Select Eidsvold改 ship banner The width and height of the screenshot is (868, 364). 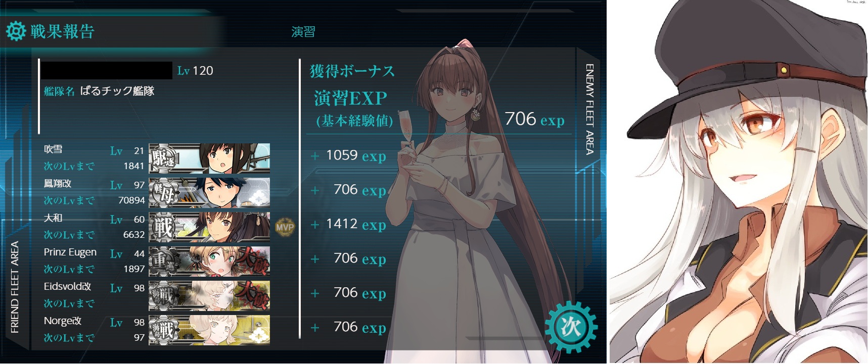[209, 295]
